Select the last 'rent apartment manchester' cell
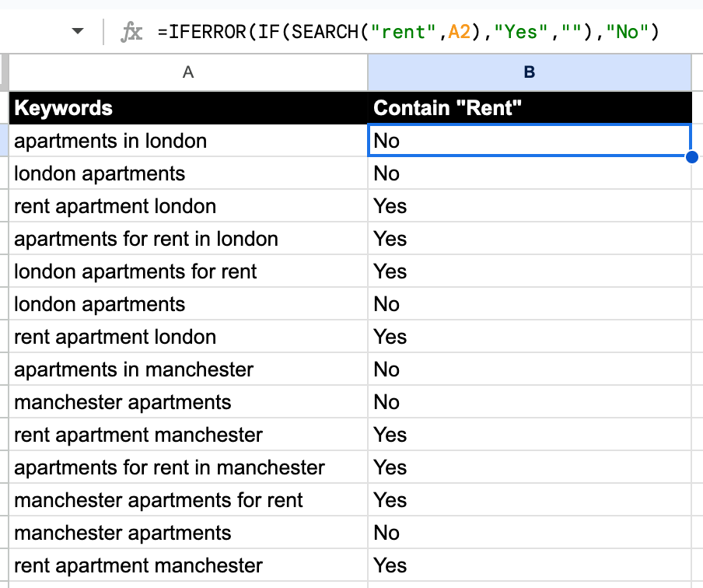Screen dimensions: 703x588 point(187,565)
